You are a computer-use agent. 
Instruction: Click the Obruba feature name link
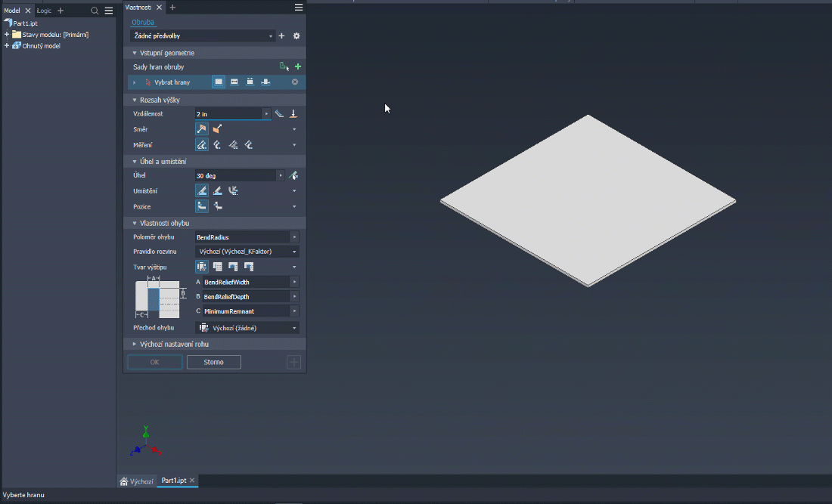(x=143, y=22)
